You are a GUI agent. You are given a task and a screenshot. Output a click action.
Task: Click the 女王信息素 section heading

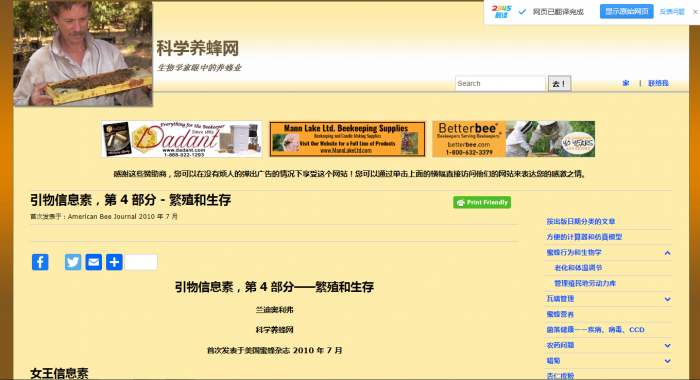pyautogui.click(x=59, y=373)
